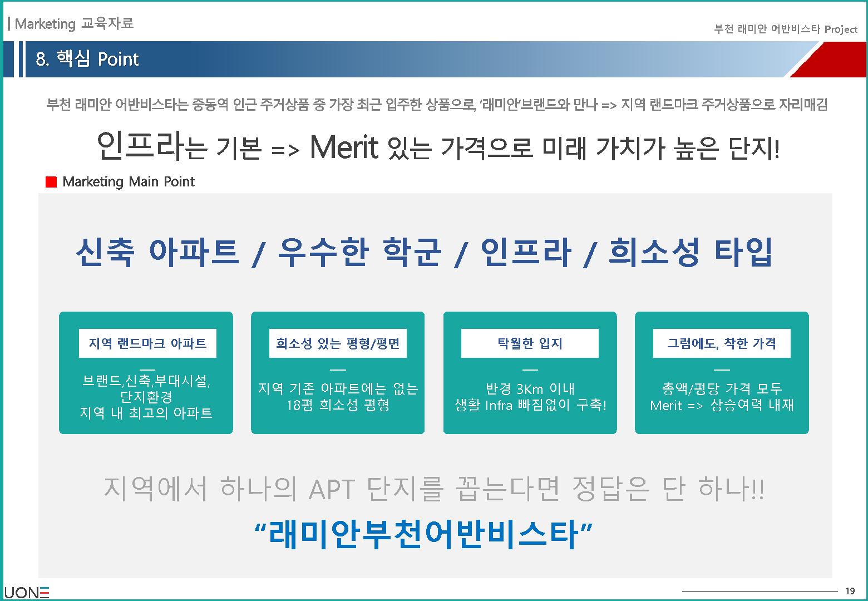The height and width of the screenshot is (601, 868).
Task: Click the red corner accent of the title bar
Action: [828, 60]
